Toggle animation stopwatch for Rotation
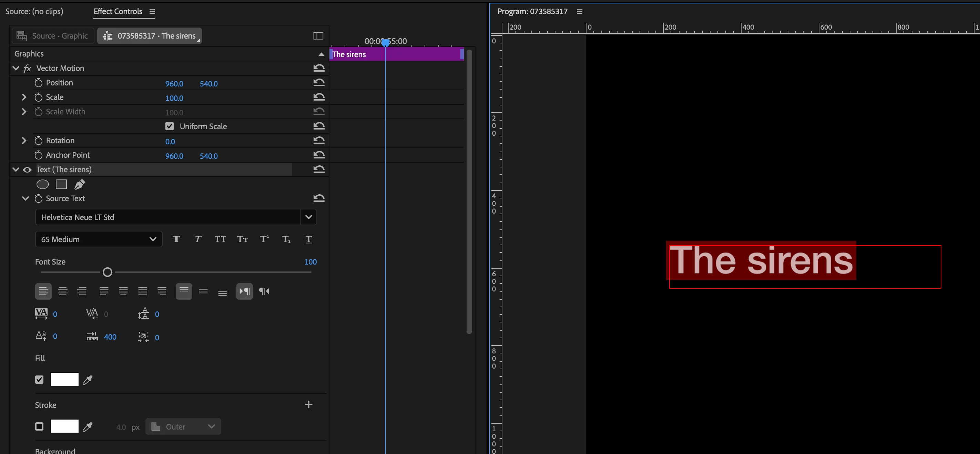The image size is (980, 454). (39, 141)
